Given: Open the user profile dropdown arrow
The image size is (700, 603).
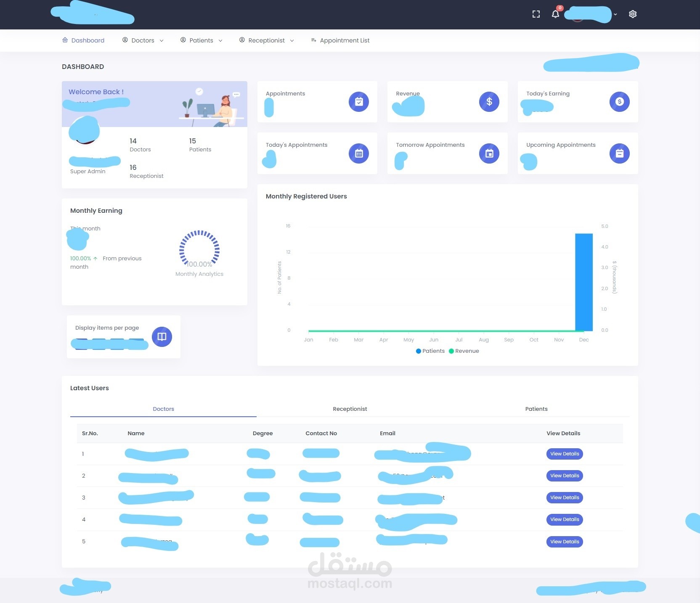Looking at the screenshot, I should 615,14.
